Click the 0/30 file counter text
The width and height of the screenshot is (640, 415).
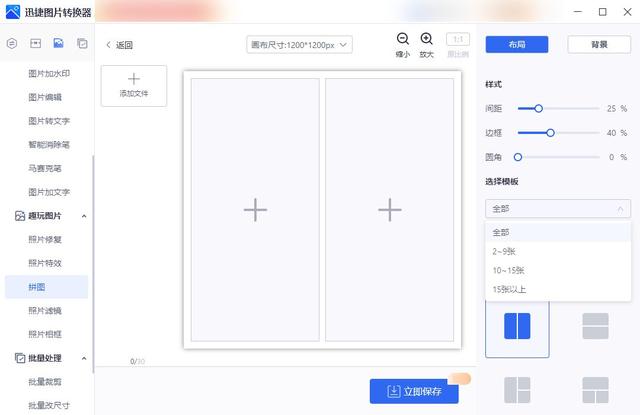point(137,361)
